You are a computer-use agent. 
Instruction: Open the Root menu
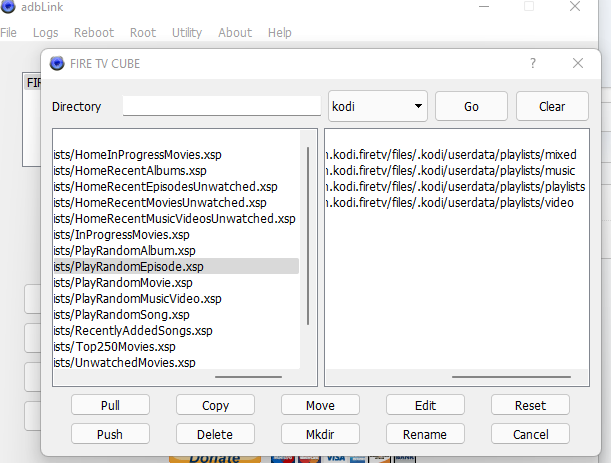(143, 33)
